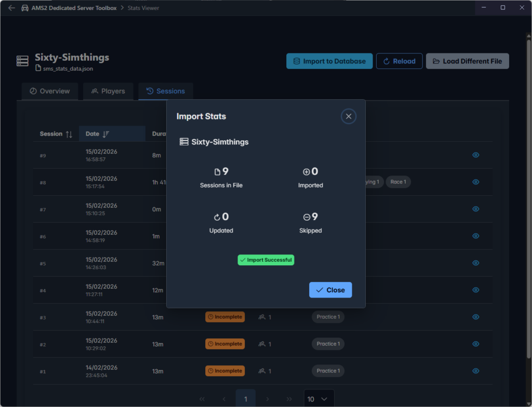This screenshot has height=407, width=532.
Task: View details of session #9
Action: (475, 155)
